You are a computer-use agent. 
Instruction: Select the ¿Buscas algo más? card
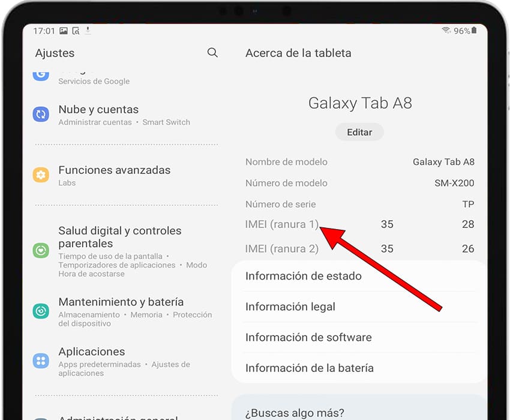pos(359,407)
